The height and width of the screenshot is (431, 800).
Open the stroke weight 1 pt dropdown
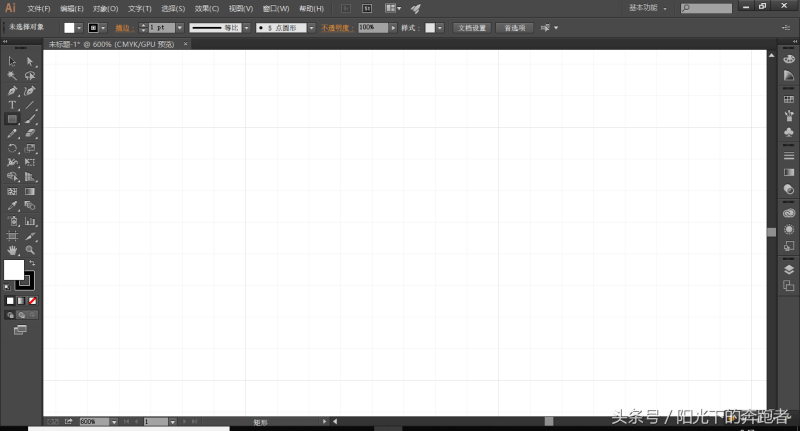pyautogui.click(x=180, y=28)
